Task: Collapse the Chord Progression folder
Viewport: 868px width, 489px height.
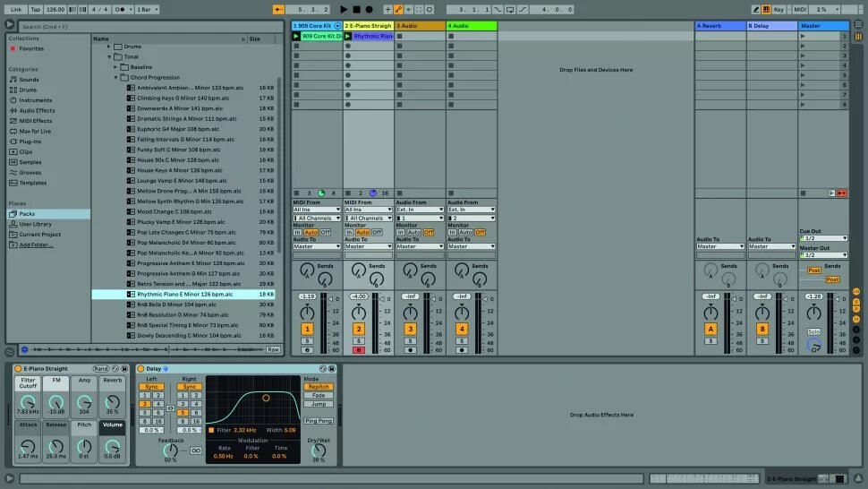Action: (x=116, y=77)
